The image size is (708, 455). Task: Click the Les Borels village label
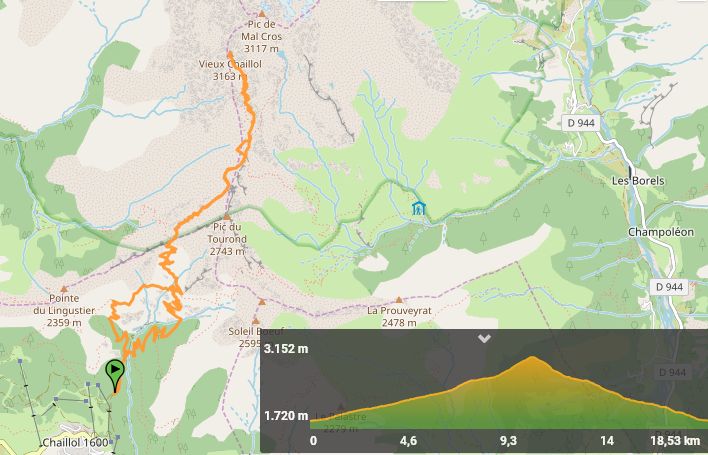(x=638, y=181)
